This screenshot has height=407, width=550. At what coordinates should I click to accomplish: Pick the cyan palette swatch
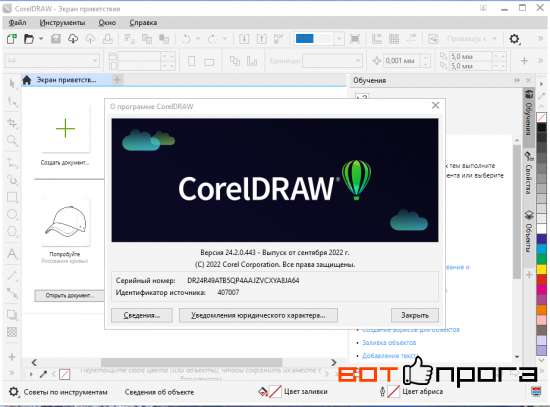(x=542, y=249)
